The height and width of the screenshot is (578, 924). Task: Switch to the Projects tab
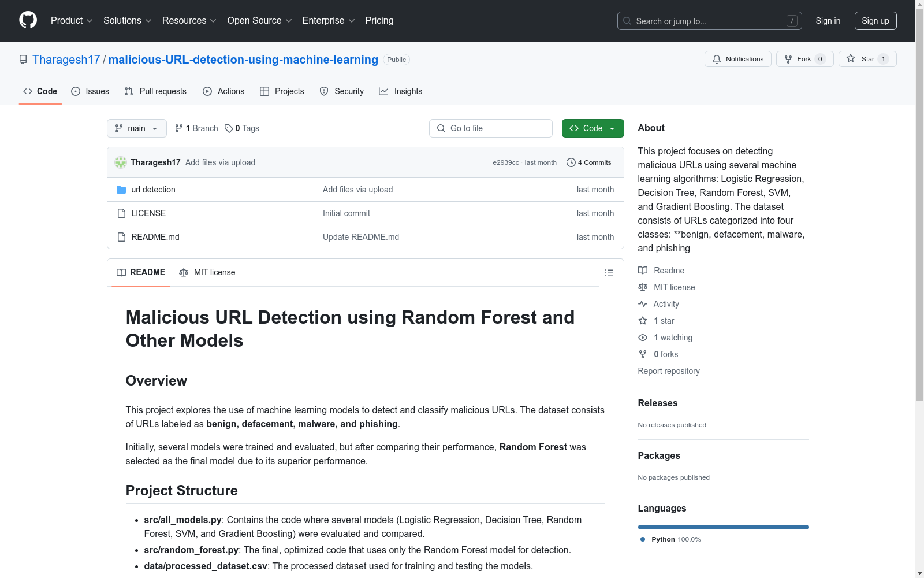(x=282, y=91)
